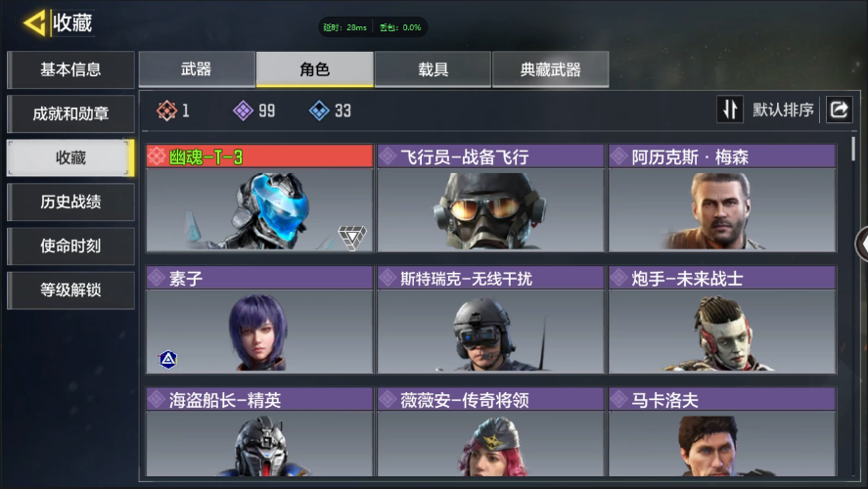Image resolution: width=868 pixels, height=489 pixels.
Task: Click the blue triangle badge on 素子 card
Action: [168, 360]
